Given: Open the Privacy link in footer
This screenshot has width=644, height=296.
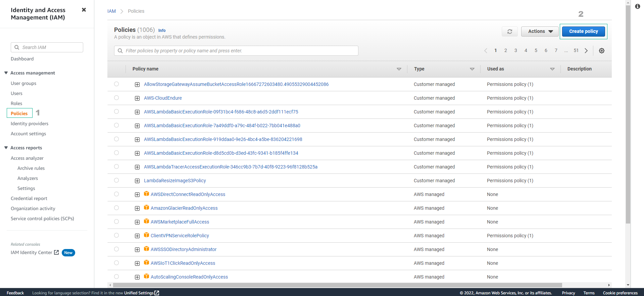Looking at the screenshot, I should click(x=568, y=293).
